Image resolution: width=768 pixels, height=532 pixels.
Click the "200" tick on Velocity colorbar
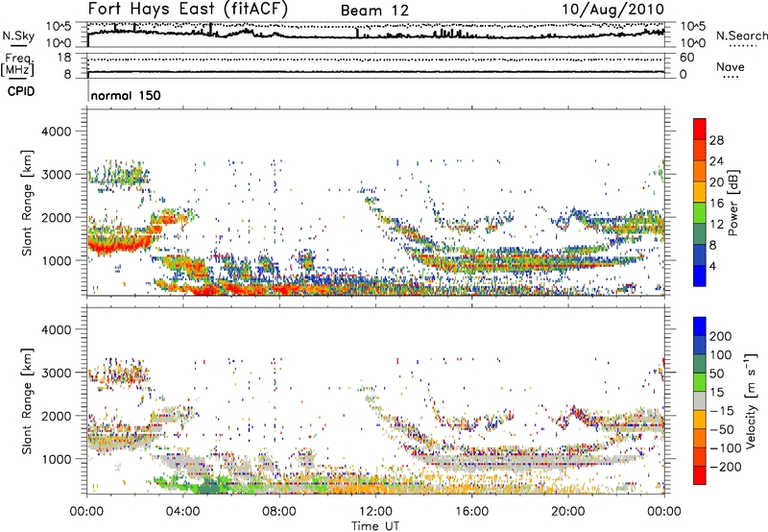tap(721, 336)
